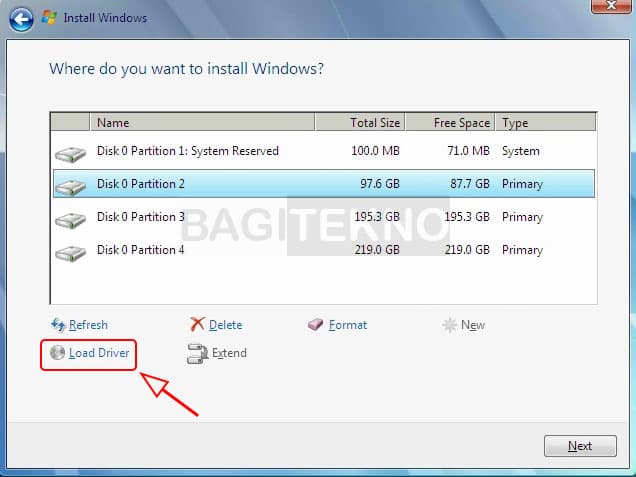Proceed with the Next button
Image resolution: width=636 pixels, height=477 pixels.
(x=580, y=446)
